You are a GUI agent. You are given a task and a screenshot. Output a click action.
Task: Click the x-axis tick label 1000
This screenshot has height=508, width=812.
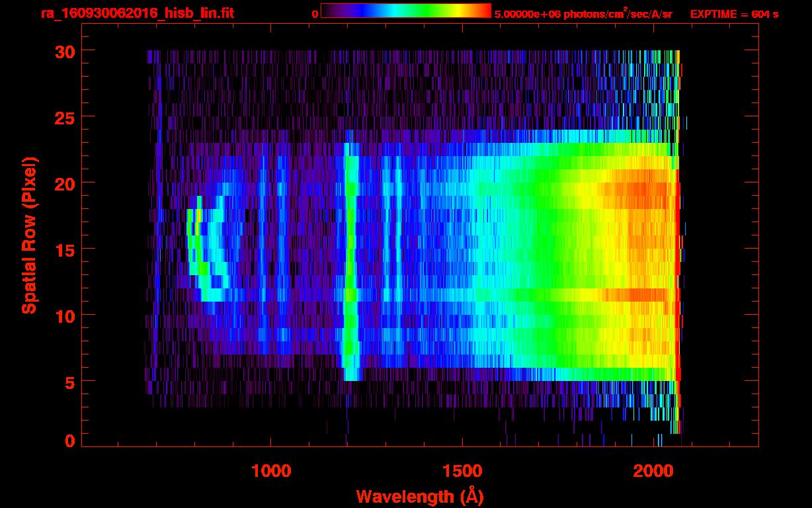tap(271, 471)
